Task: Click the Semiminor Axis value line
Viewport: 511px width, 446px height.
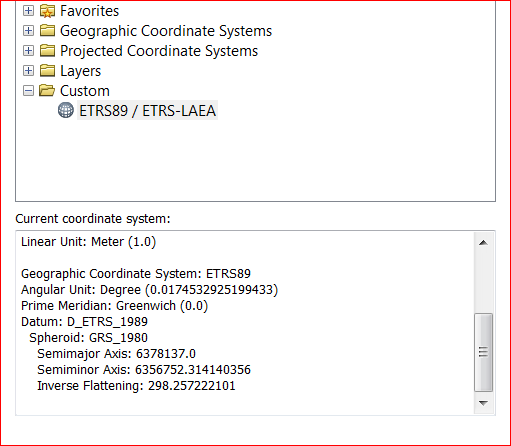Action: pos(144,370)
